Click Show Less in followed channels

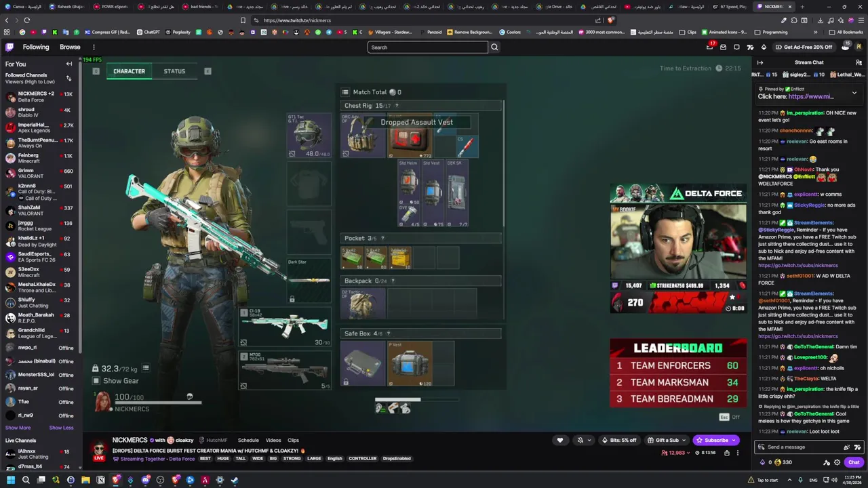click(x=61, y=428)
